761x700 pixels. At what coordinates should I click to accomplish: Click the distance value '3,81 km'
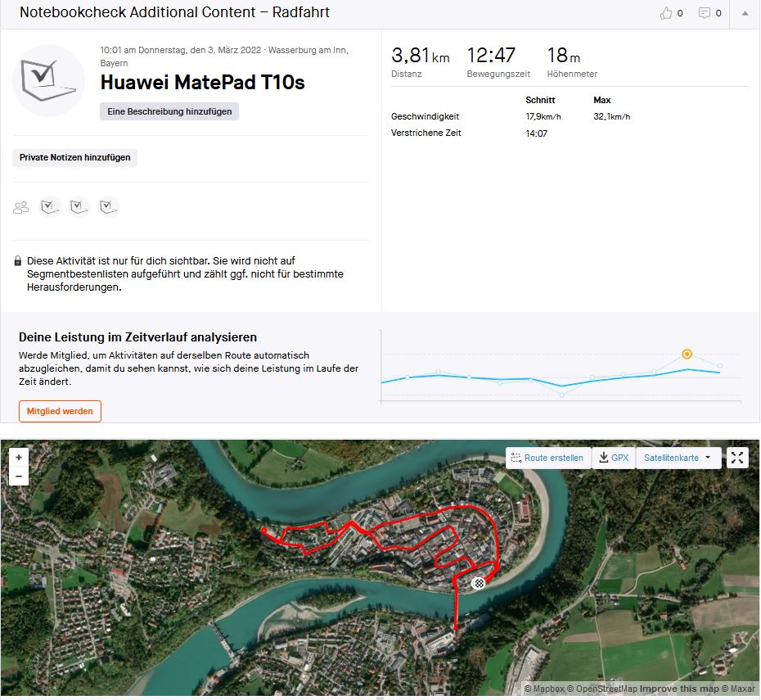421,56
